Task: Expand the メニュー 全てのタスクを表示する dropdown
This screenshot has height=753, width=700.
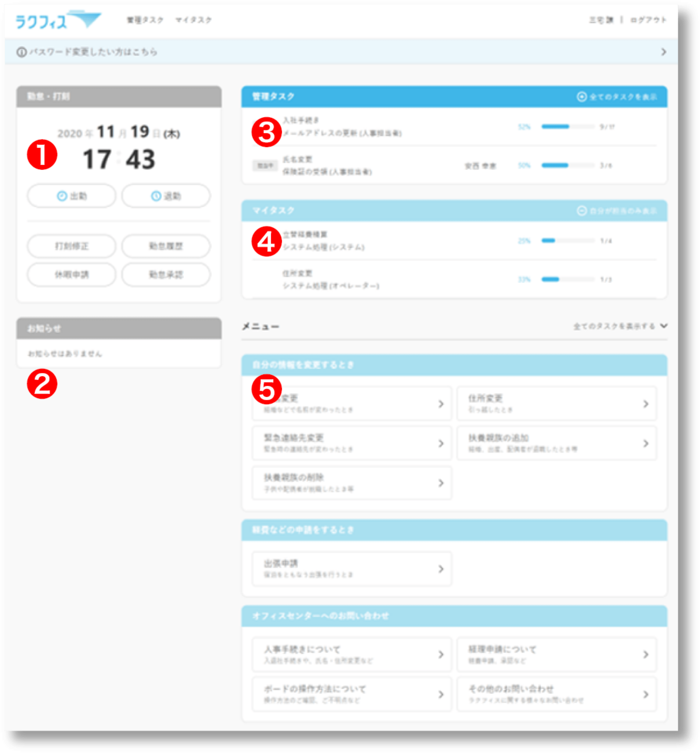Action: [x=620, y=326]
